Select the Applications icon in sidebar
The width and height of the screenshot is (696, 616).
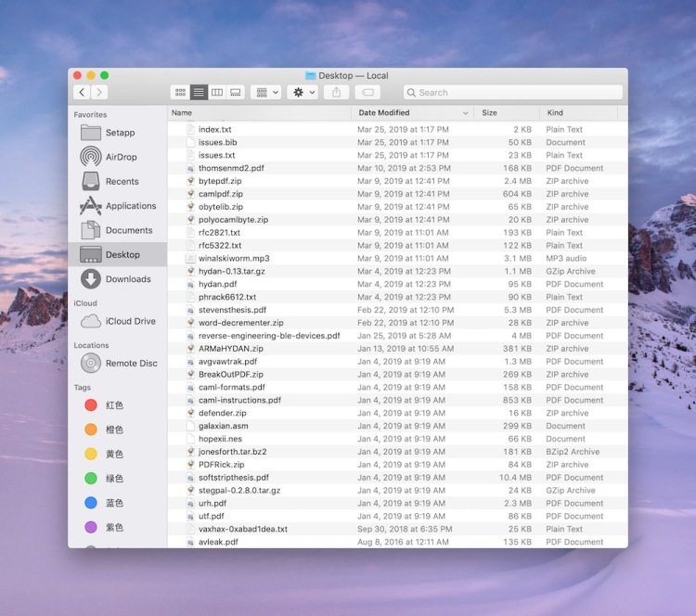click(x=91, y=206)
